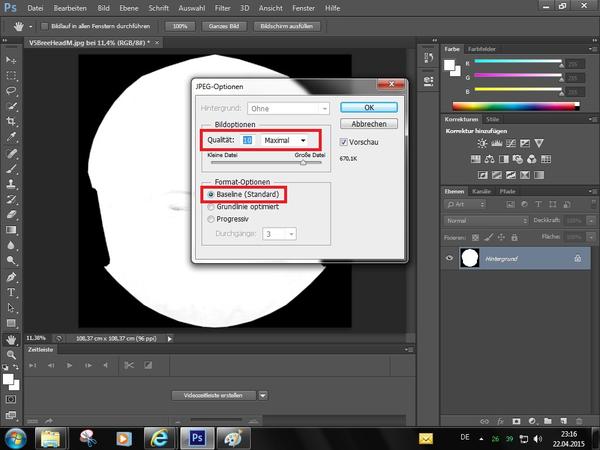This screenshot has width=600, height=450.
Task: Select the Gradient tool
Action: tap(11, 230)
